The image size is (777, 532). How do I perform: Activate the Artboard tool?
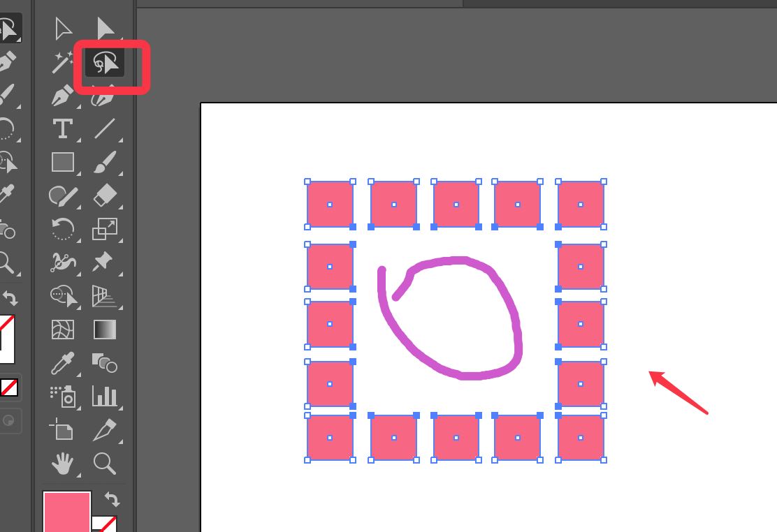(63, 429)
